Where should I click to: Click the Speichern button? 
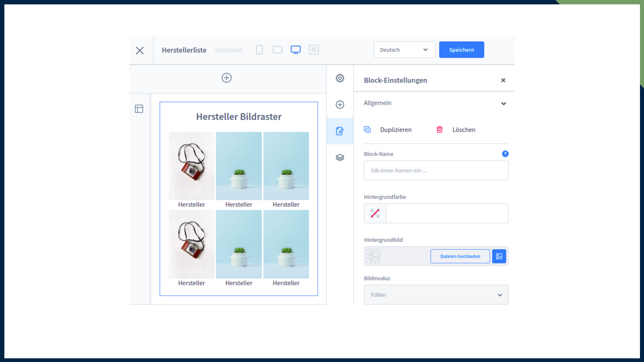coord(461,50)
